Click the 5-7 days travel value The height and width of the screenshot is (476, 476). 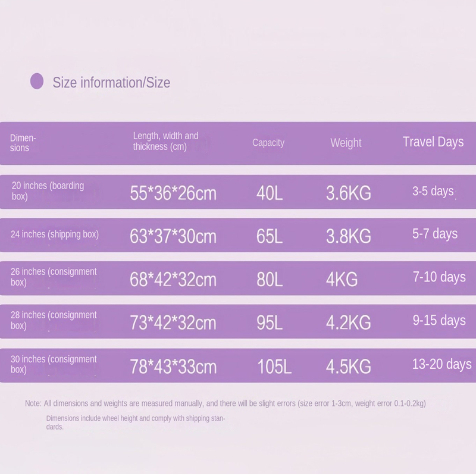(435, 234)
